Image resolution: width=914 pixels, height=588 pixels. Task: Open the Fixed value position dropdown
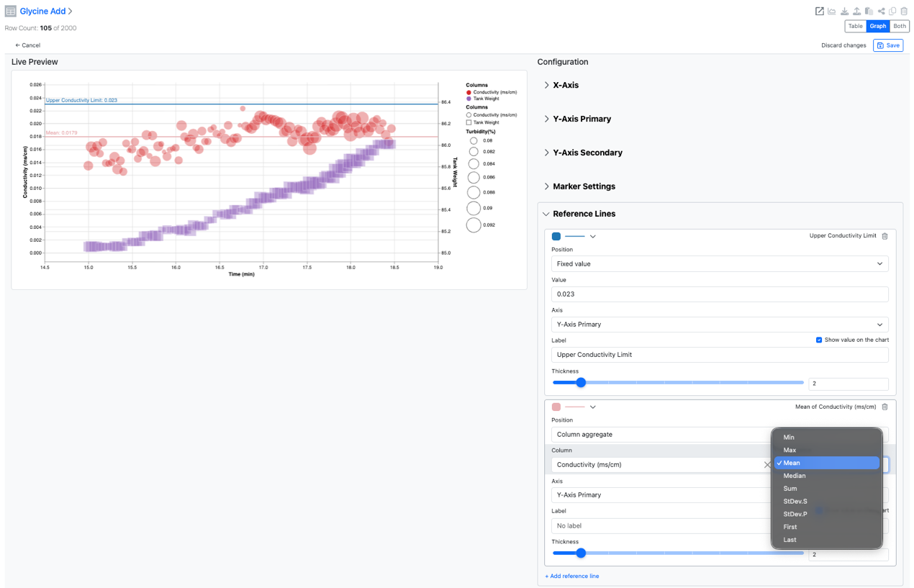[720, 264]
